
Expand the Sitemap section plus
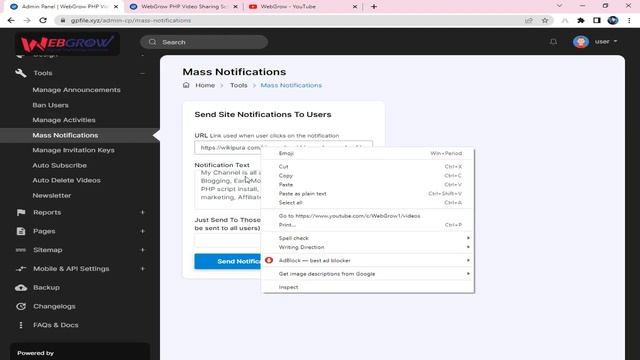coord(142,250)
